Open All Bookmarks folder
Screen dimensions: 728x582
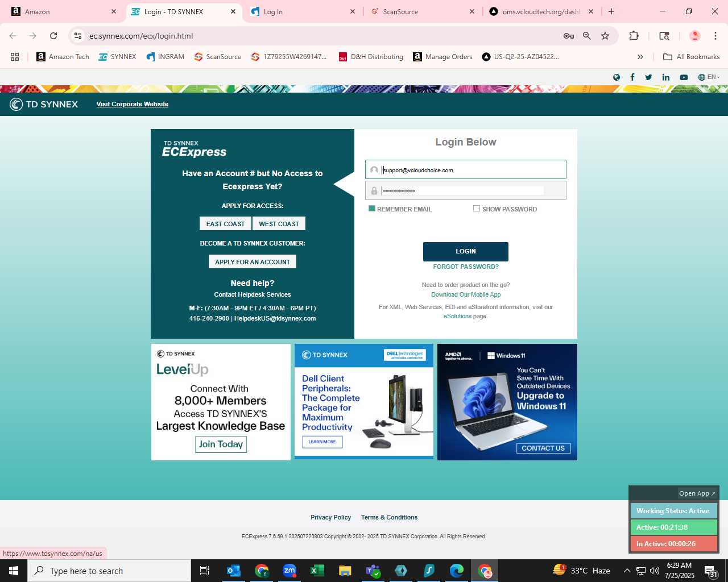[692, 57]
